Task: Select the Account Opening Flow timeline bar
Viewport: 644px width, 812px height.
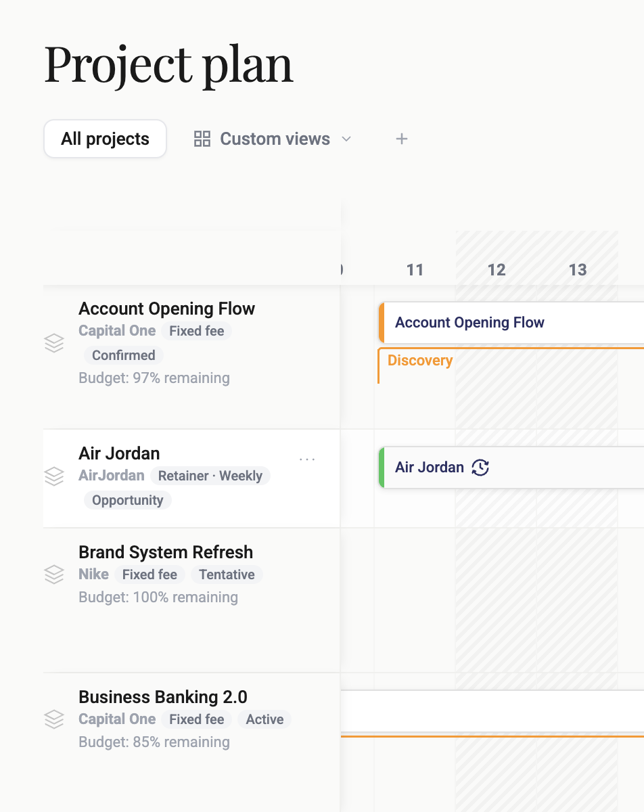Action: tap(511, 323)
